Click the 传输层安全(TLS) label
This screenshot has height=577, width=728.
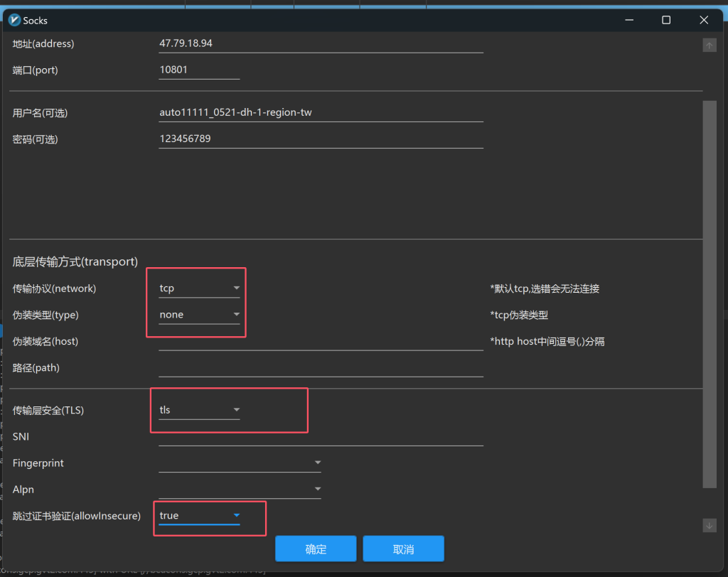pos(48,410)
